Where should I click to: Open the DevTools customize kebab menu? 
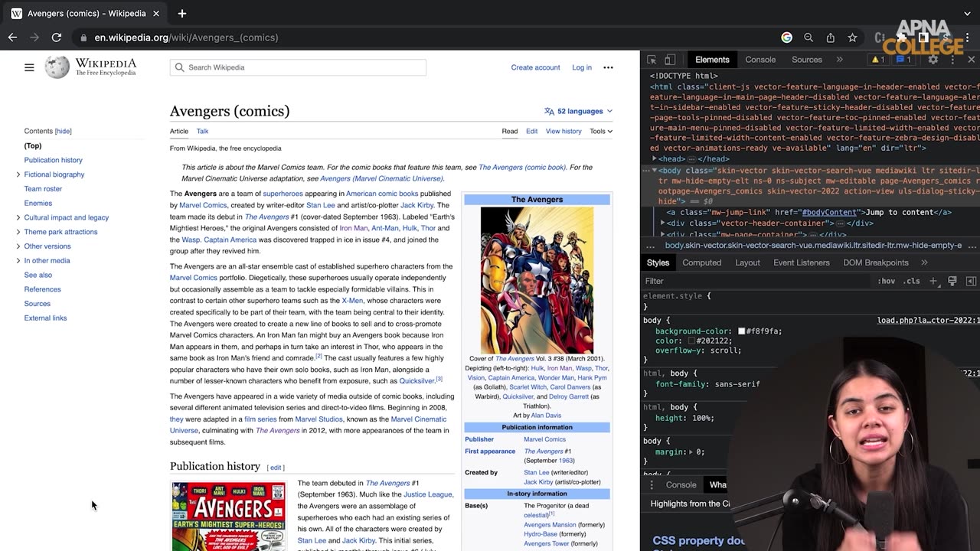pyautogui.click(x=952, y=60)
